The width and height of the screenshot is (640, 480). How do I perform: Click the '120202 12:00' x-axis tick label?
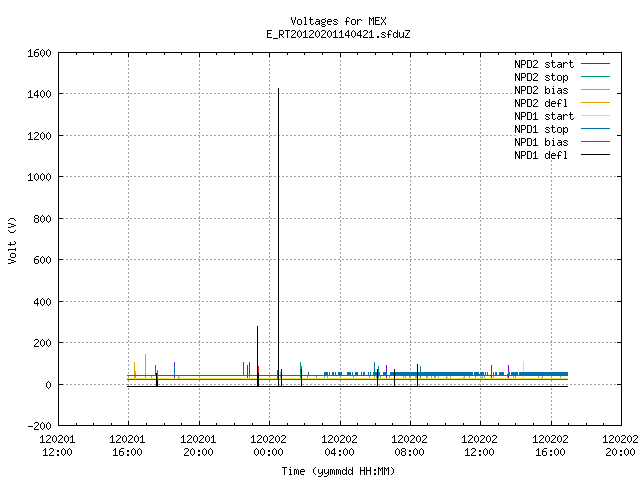[480, 446]
